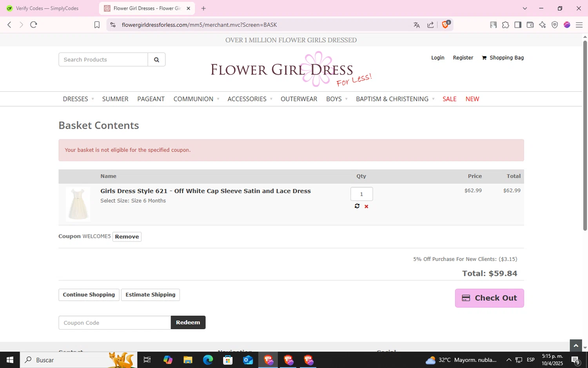Click the back to top arrow button
Image resolution: width=588 pixels, height=368 pixels.
tap(576, 346)
